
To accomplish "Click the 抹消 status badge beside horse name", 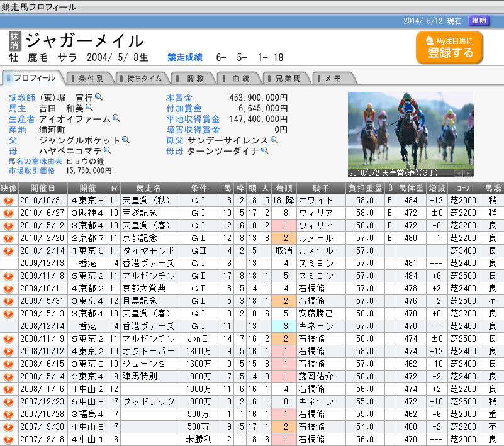I will [x=14, y=41].
